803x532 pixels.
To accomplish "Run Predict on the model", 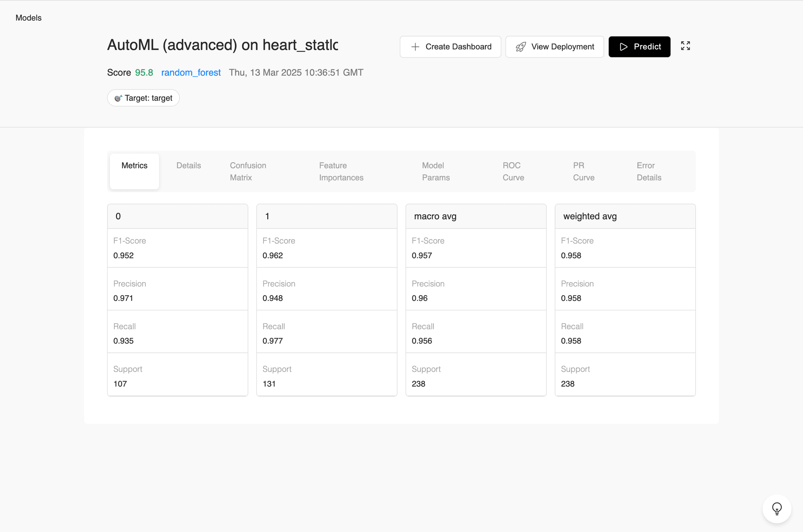I will [639, 47].
